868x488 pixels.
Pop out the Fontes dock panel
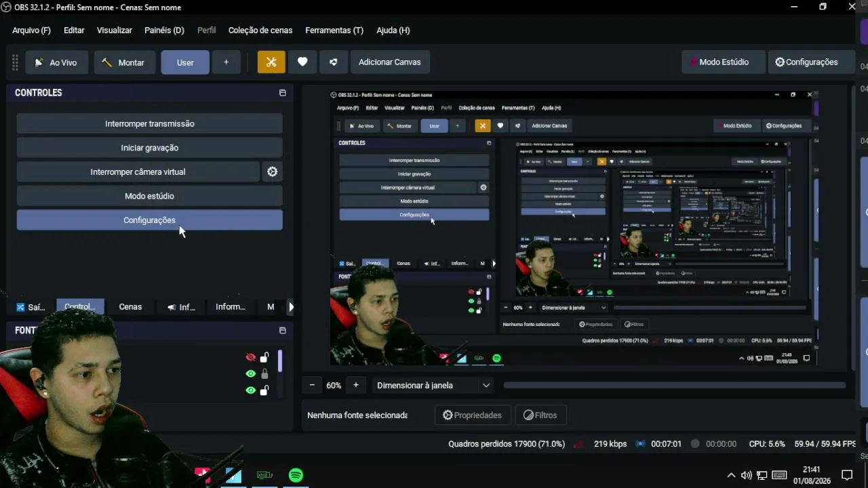tap(283, 331)
